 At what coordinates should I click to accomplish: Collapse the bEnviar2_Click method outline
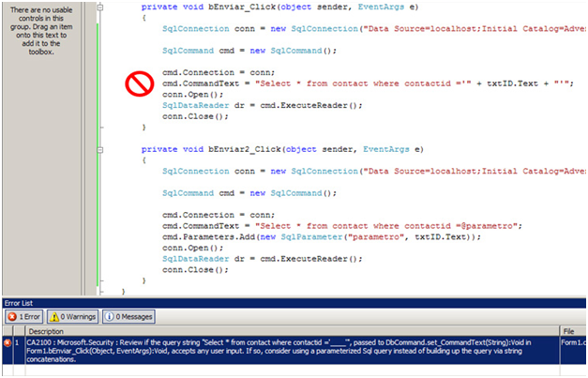click(100, 150)
